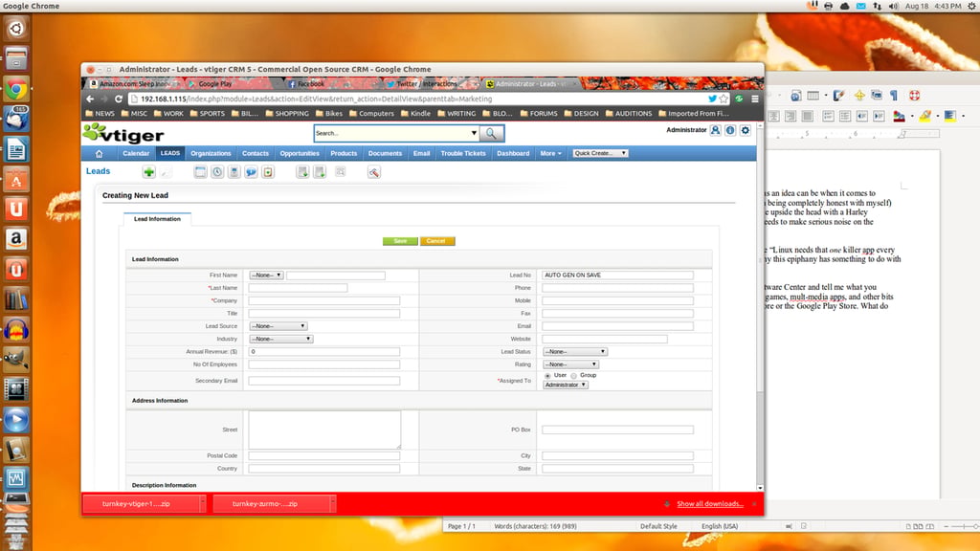Bookmark page with the star icon
Image resolution: width=980 pixels, height=551 pixels.
724,99
